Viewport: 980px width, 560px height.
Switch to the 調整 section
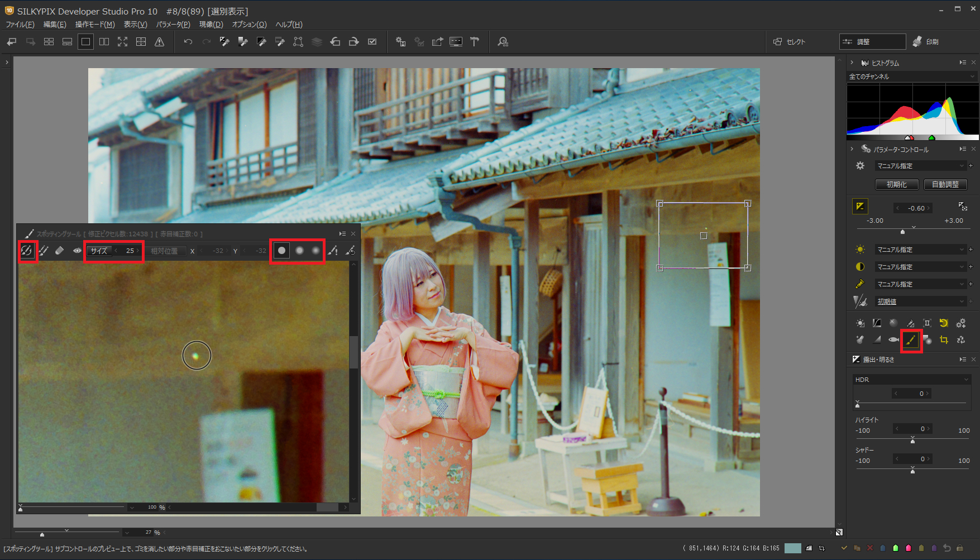point(872,42)
